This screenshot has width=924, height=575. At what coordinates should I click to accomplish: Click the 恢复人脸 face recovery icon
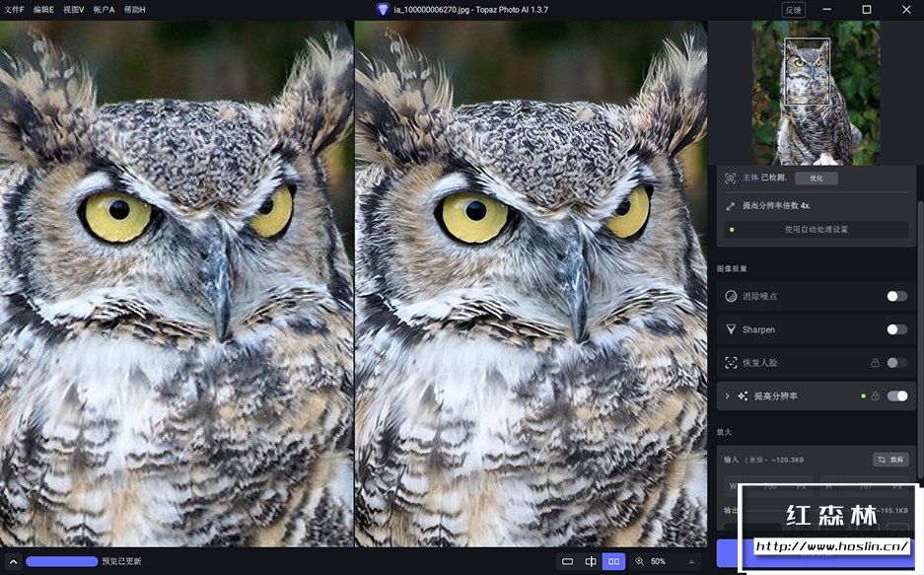(x=731, y=363)
